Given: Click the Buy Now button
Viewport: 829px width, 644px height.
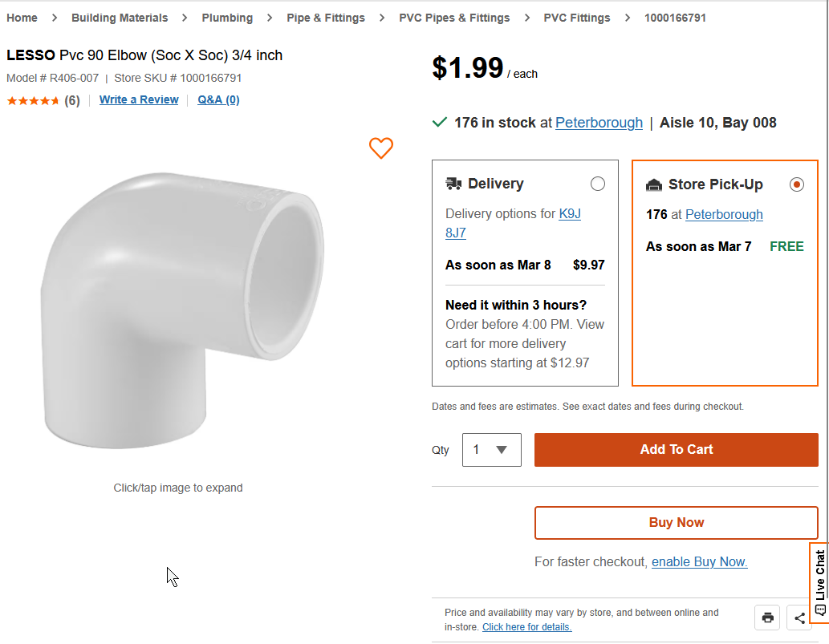Looking at the screenshot, I should point(676,523).
